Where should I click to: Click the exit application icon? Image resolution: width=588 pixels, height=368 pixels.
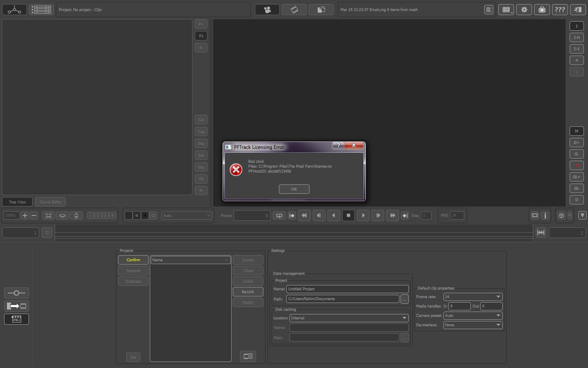click(x=578, y=9)
